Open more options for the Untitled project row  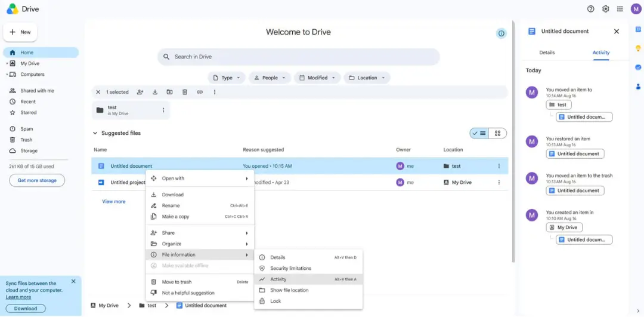pos(499,182)
